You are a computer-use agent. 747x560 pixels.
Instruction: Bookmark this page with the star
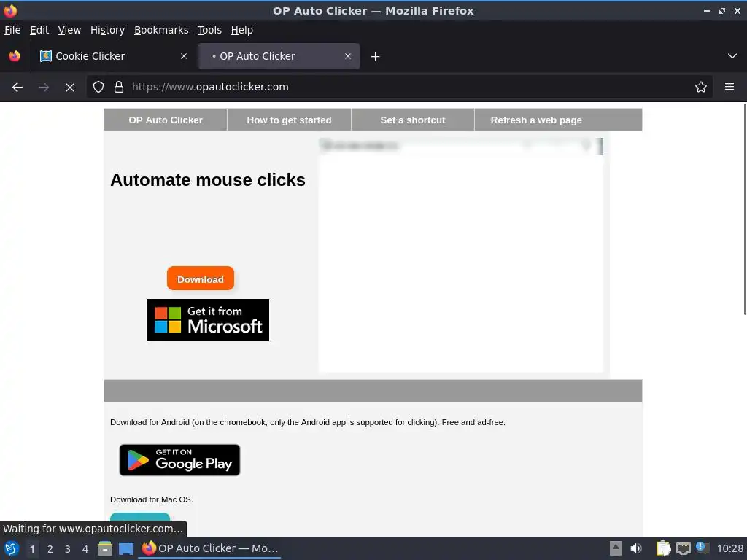tap(701, 87)
